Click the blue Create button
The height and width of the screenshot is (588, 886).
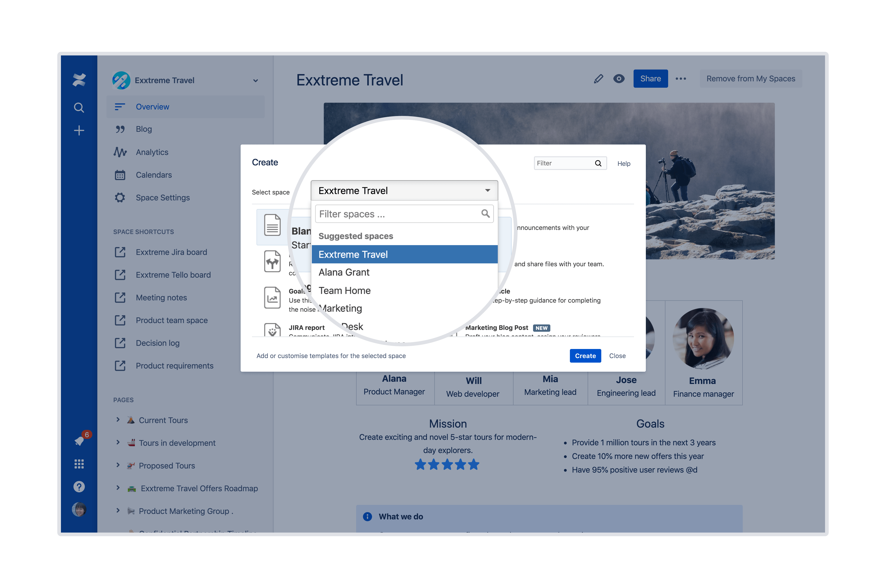coord(585,356)
